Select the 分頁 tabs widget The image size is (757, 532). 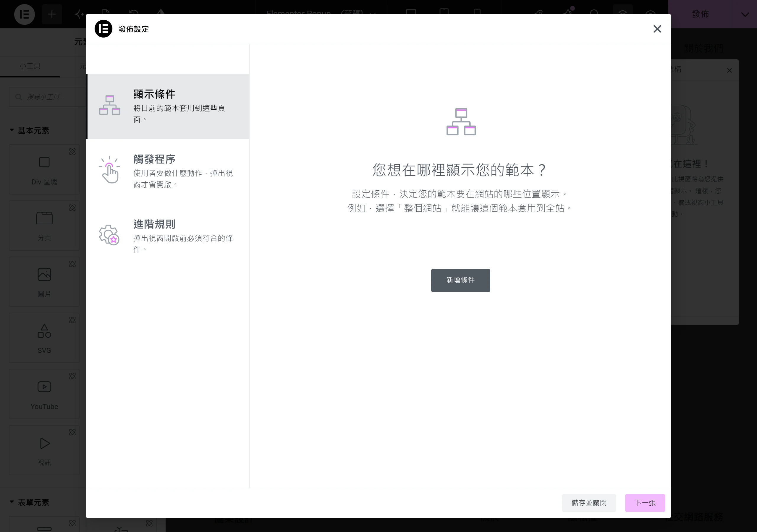coord(44,226)
